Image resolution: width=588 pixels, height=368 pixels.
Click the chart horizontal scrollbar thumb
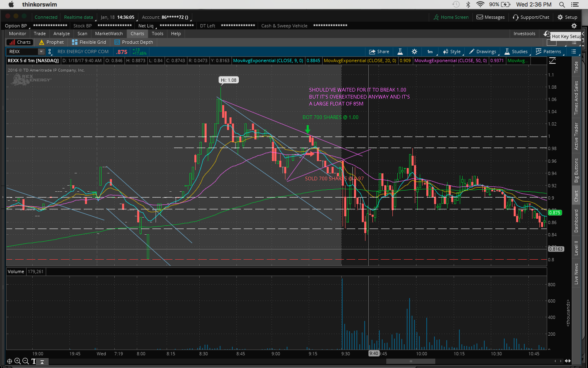coord(410,361)
